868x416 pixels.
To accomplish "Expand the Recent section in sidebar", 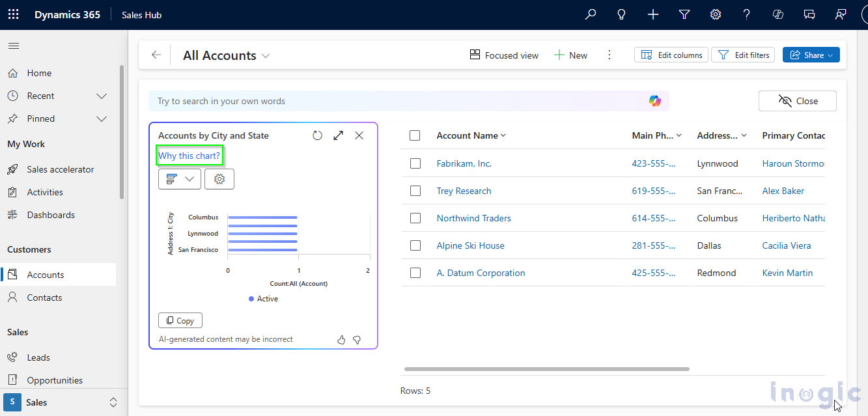I will coord(102,96).
